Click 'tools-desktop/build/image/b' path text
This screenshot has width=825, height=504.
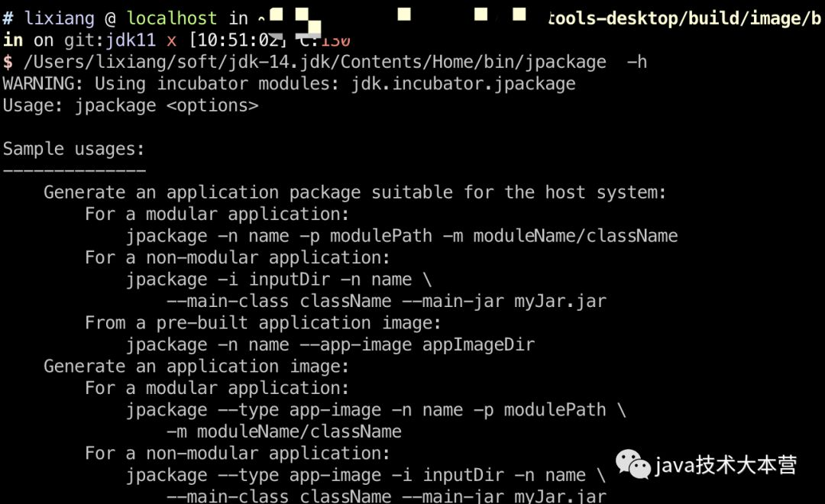684,18
